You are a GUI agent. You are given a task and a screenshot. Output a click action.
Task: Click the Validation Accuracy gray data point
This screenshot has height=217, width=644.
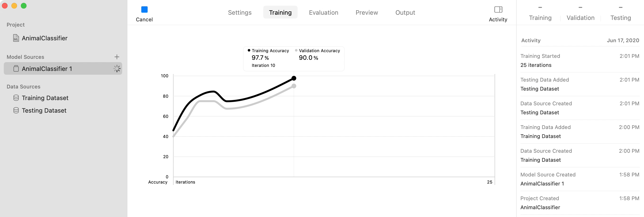pos(294,86)
